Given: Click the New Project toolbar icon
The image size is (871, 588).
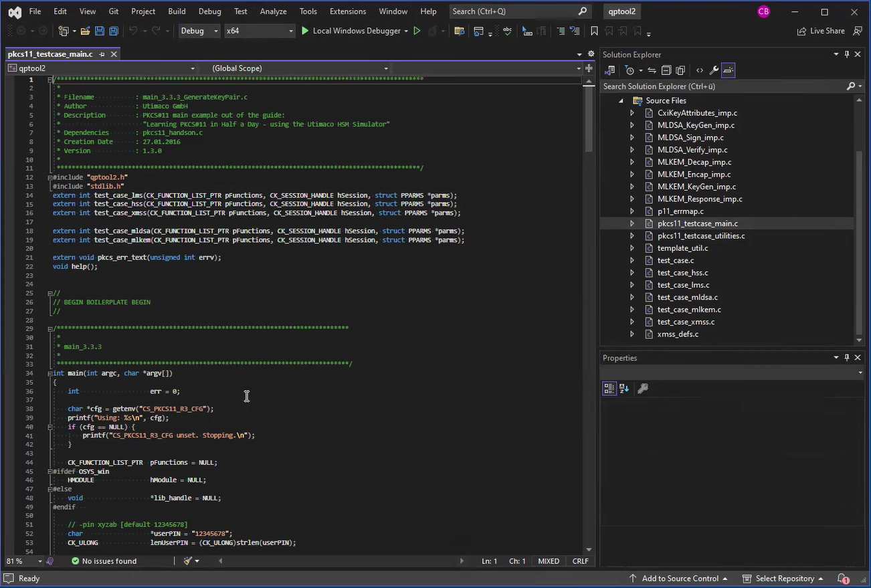Looking at the screenshot, I should 64,31.
